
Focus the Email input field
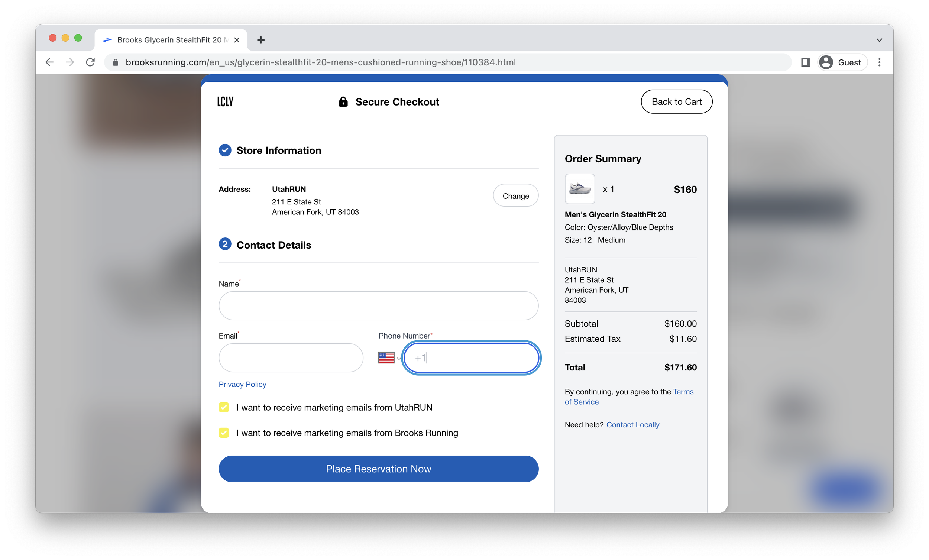pyautogui.click(x=291, y=358)
